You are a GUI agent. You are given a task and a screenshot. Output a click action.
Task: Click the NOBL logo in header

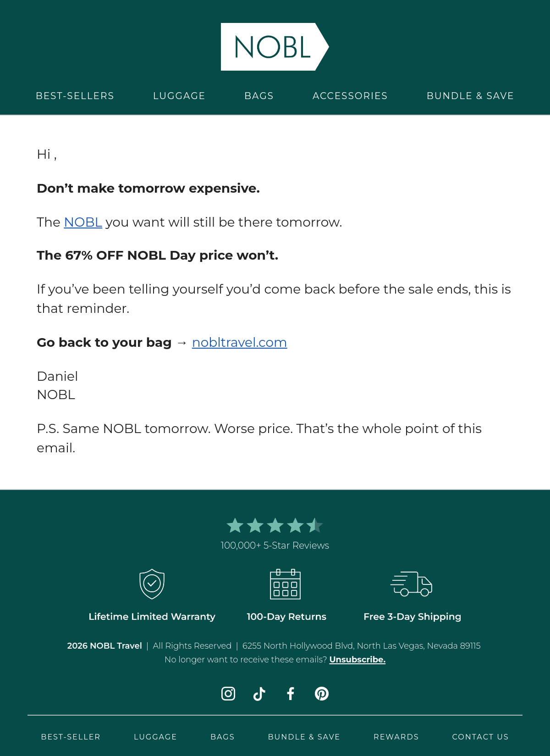[x=275, y=47]
